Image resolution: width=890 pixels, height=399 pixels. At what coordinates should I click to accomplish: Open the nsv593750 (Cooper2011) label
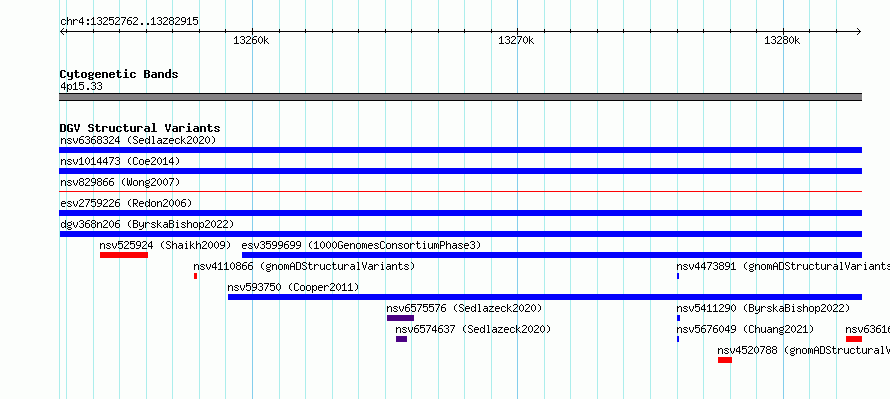click(293, 287)
